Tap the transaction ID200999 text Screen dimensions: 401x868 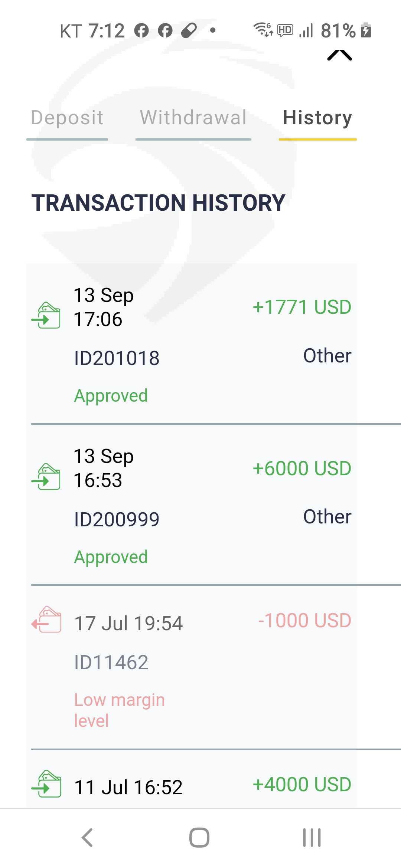(117, 519)
